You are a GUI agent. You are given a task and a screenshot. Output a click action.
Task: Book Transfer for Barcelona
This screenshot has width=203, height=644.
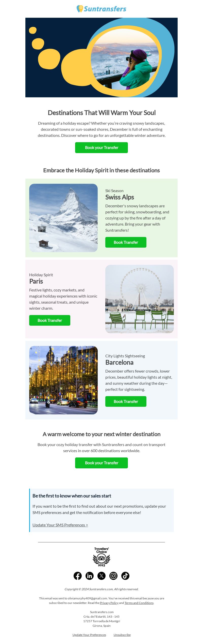tap(126, 401)
